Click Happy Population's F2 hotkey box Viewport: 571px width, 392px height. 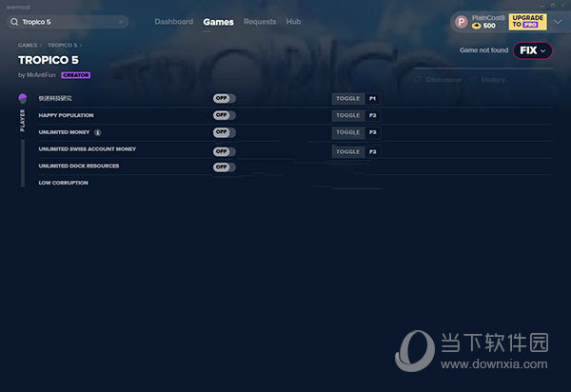(372, 116)
